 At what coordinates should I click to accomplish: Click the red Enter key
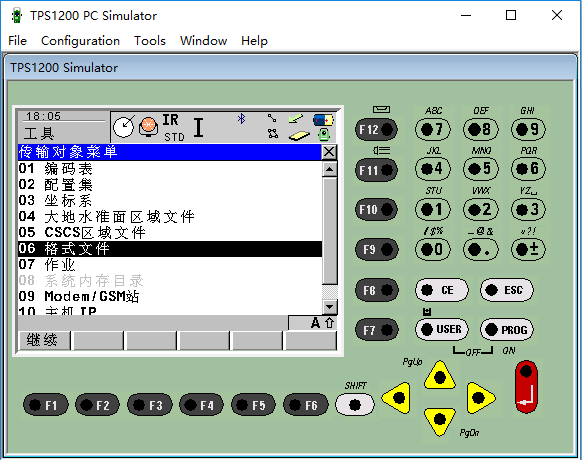[x=526, y=386]
